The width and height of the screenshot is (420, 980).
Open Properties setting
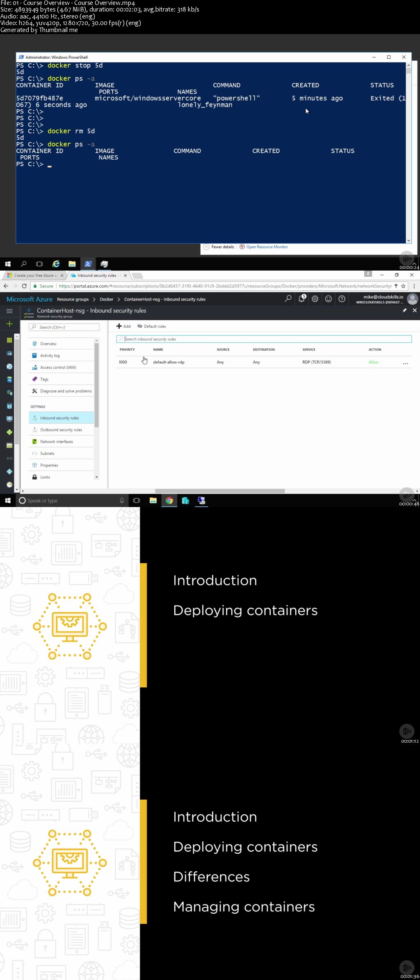[x=62, y=466]
